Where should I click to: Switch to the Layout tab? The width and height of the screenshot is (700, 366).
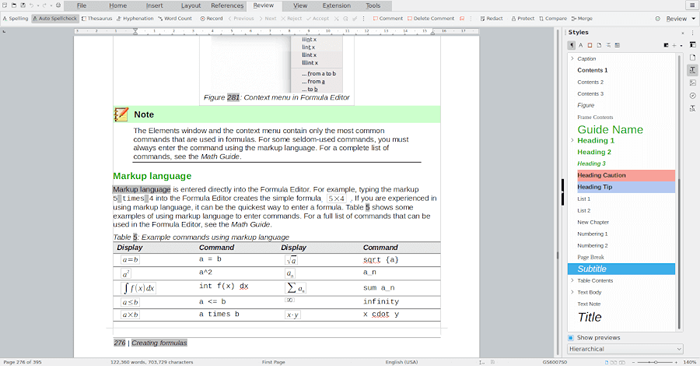[191, 6]
